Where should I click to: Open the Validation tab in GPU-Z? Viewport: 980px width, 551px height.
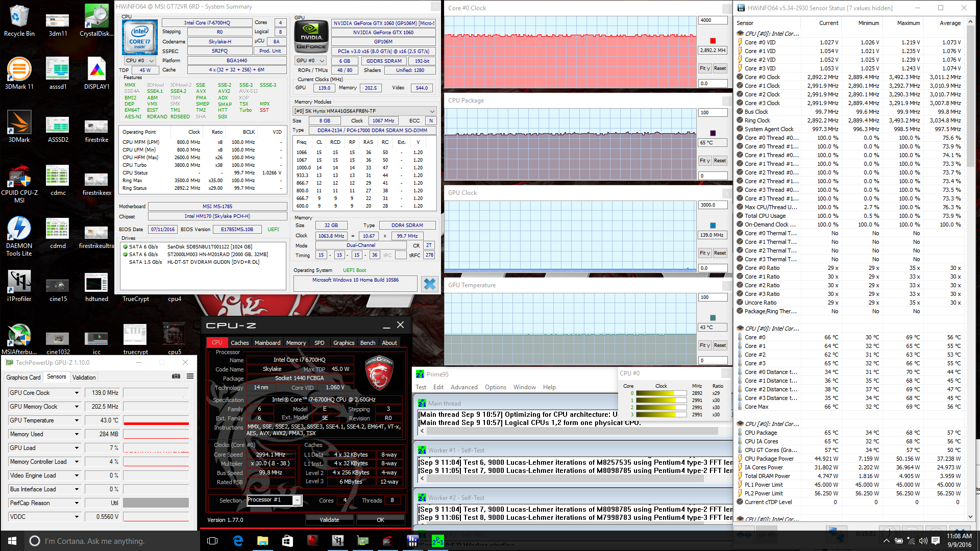tap(84, 378)
